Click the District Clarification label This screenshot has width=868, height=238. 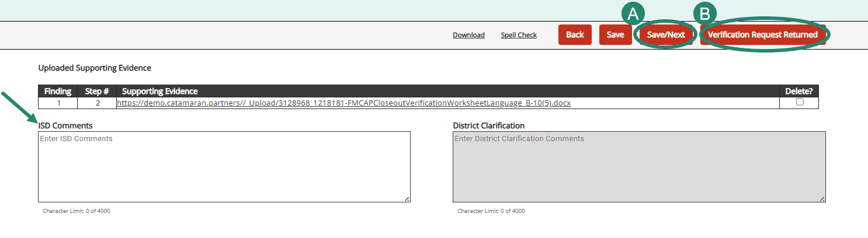(x=489, y=125)
